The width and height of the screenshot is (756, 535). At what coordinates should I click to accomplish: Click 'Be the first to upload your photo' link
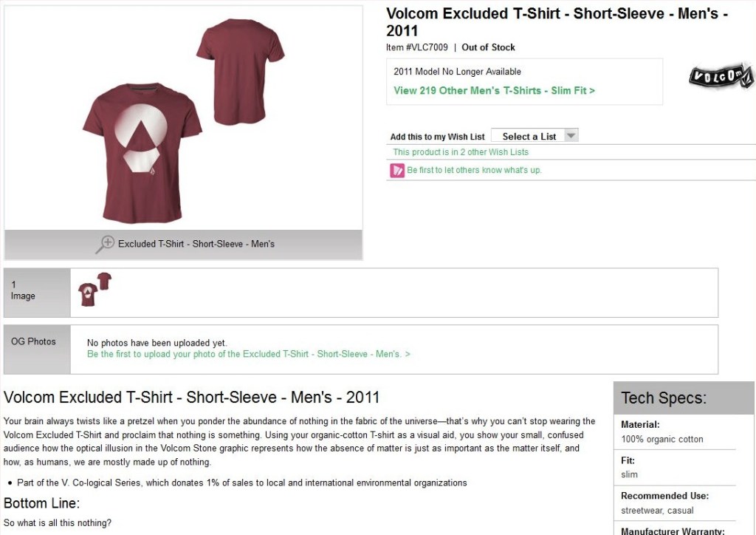(248, 354)
